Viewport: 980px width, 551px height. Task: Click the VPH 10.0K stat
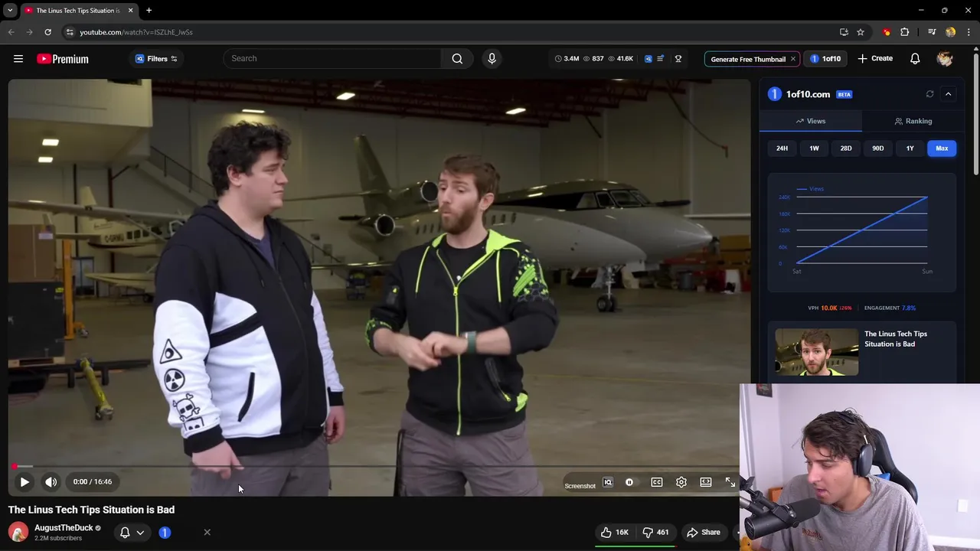[x=829, y=308]
